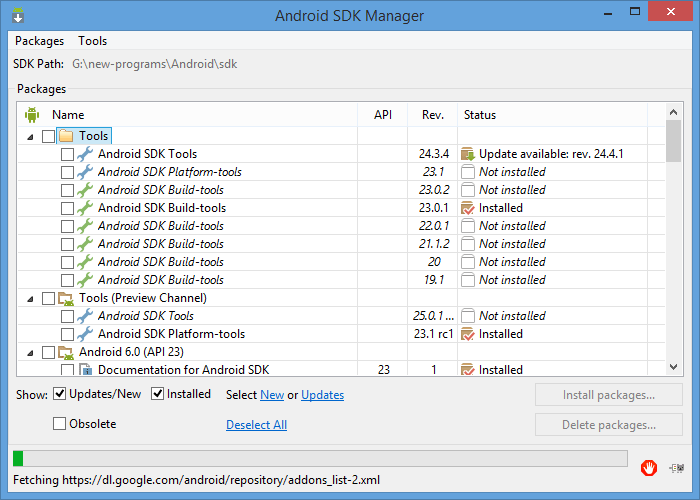Click the Rev. column header
This screenshot has width=700, height=500.
click(433, 115)
